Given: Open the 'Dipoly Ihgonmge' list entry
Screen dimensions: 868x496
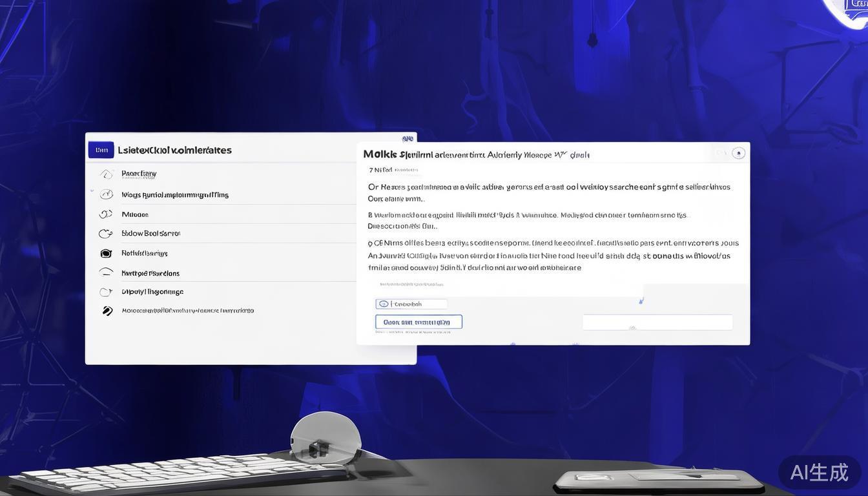Looking at the screenshot, I should click(152, 292).
